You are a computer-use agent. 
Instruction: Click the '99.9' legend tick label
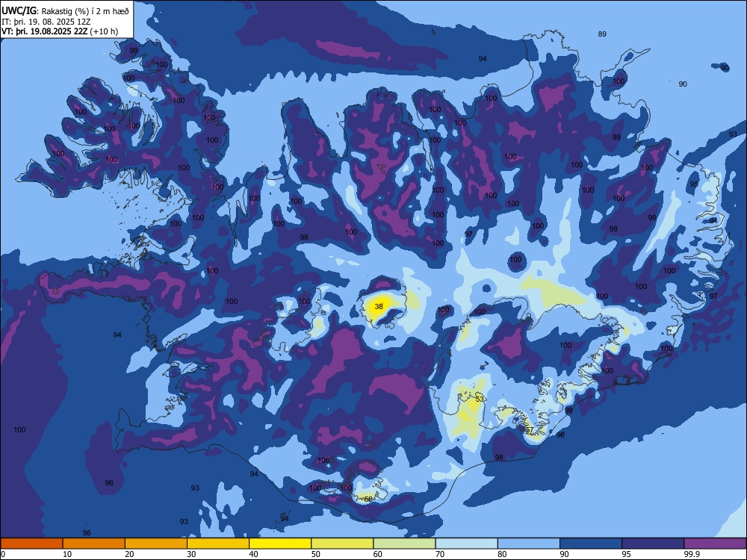coord(692,554)
